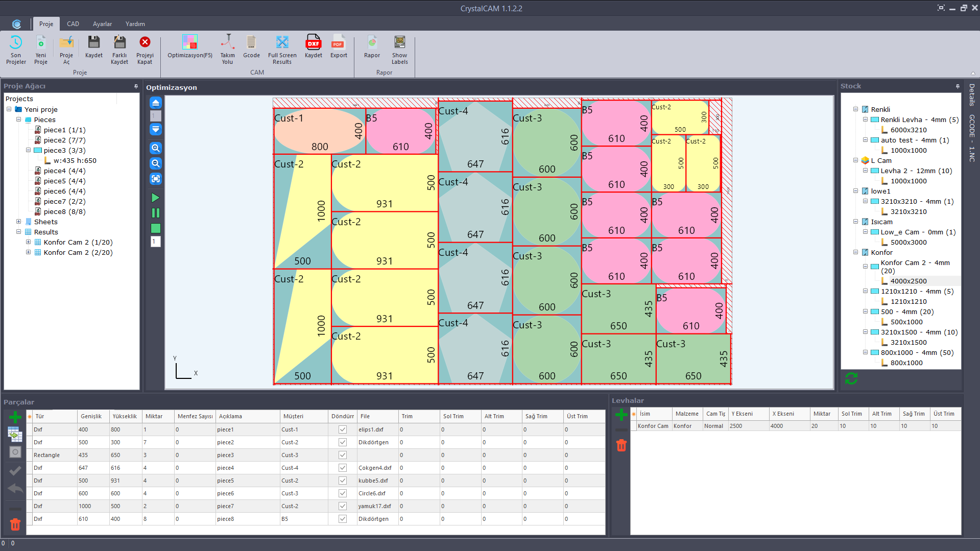Expand the Sheets tree node
Viewport: 980px width, 551px height.
[19, 222]
